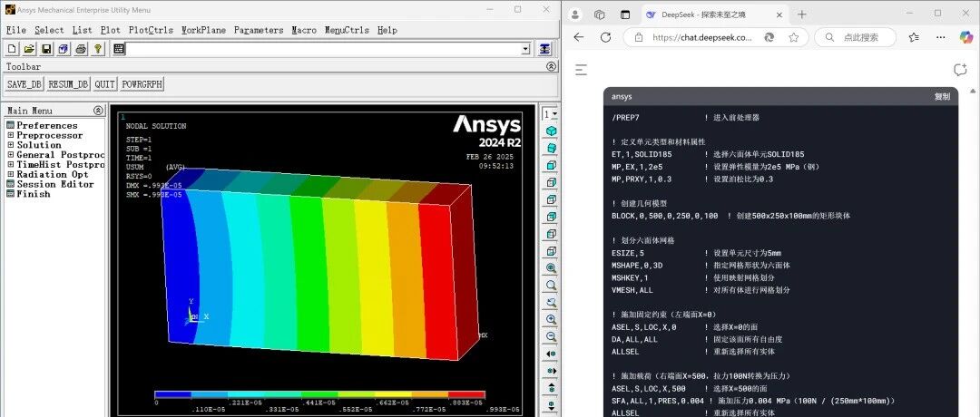980x417 pixels.
Task: Click the Raise Hidden windows icon
Action: pyautogui.click(x=545, y=49)
